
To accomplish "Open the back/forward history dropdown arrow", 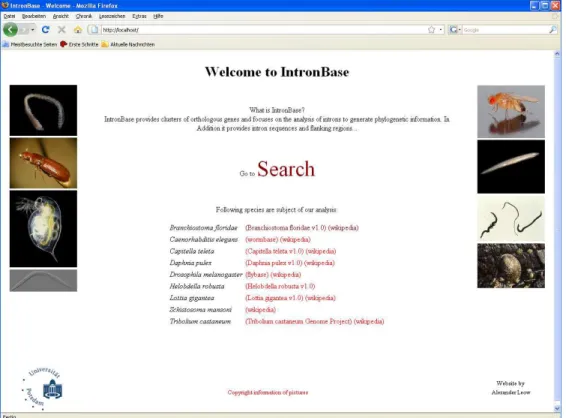I will tap(32, 30).
